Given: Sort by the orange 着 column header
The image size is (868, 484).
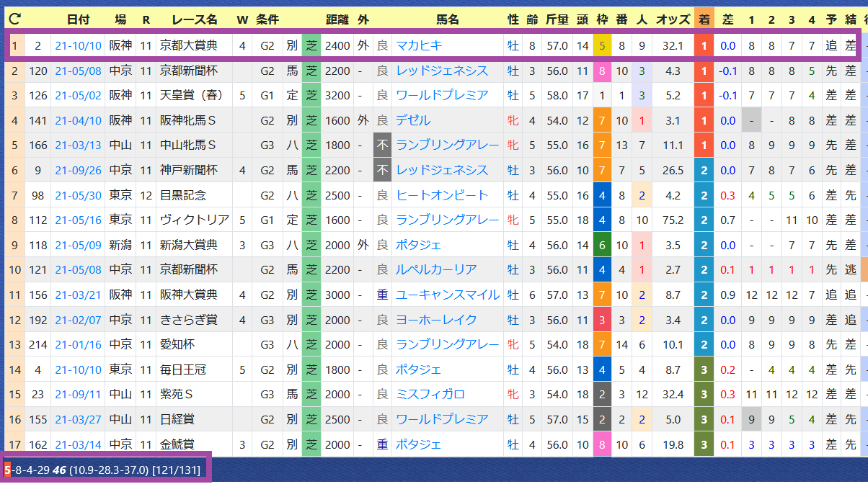Looking at the screenshot, I should [x=704, y=19].
